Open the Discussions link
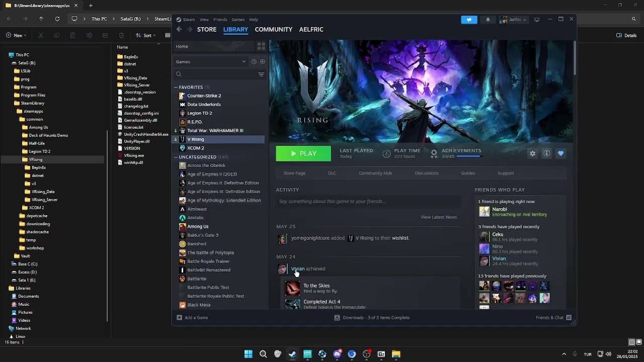 (427, 173)
